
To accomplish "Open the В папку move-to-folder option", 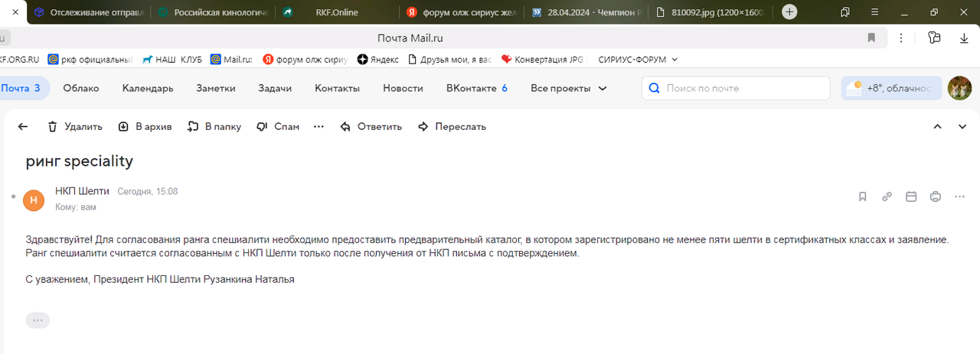I will pos(214,127).
